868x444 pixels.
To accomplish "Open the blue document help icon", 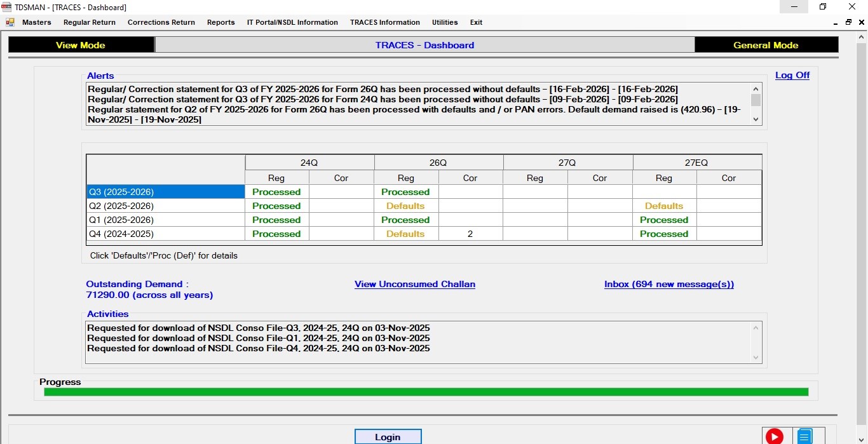I will 804,436.
